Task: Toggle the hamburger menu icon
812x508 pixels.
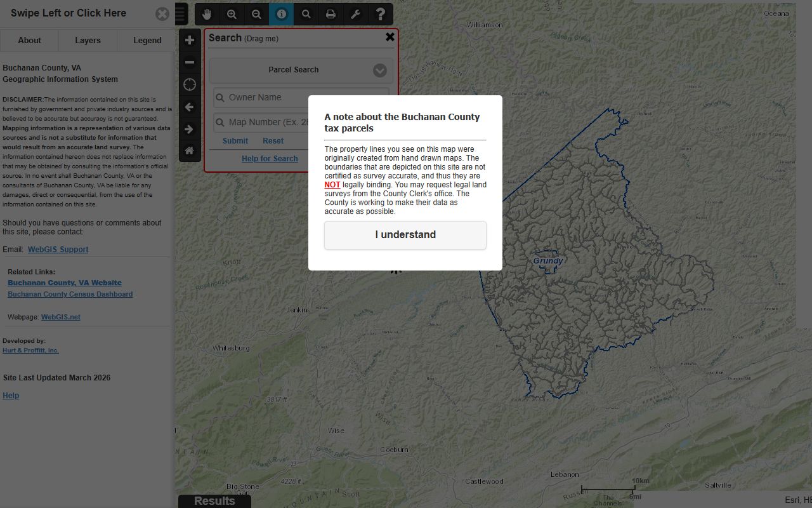Action: point(181,14)
